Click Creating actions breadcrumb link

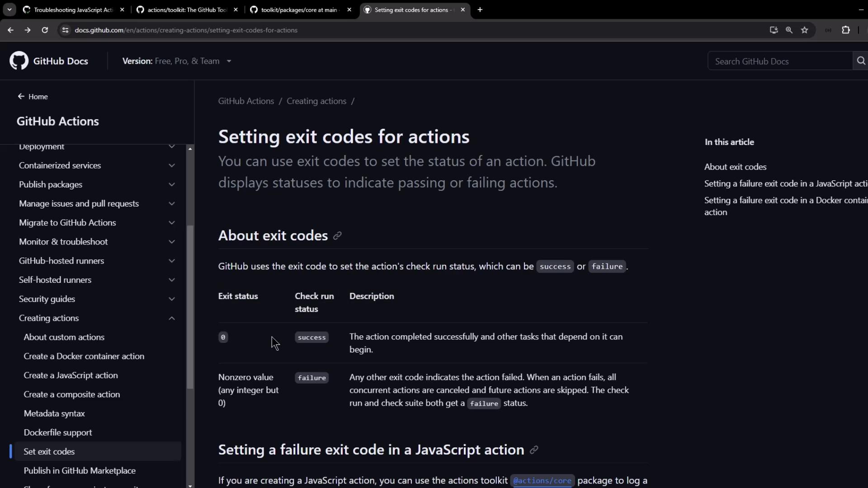[316, 101]
